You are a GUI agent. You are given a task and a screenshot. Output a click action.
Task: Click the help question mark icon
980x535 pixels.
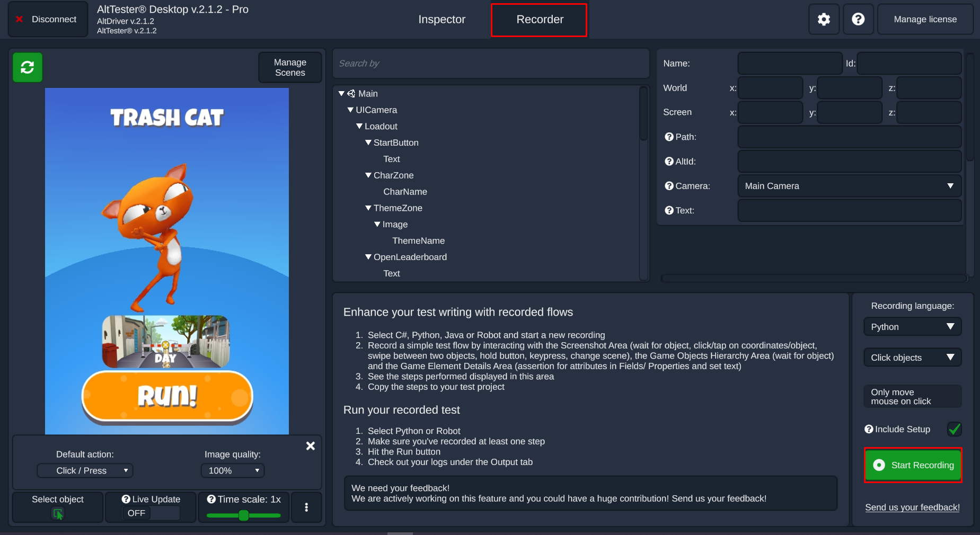[858, 19]
